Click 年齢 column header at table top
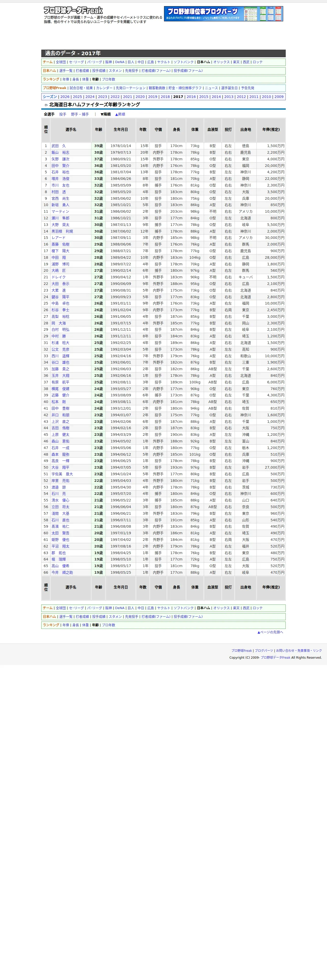327x980 pixels. (x=99, y=130)
